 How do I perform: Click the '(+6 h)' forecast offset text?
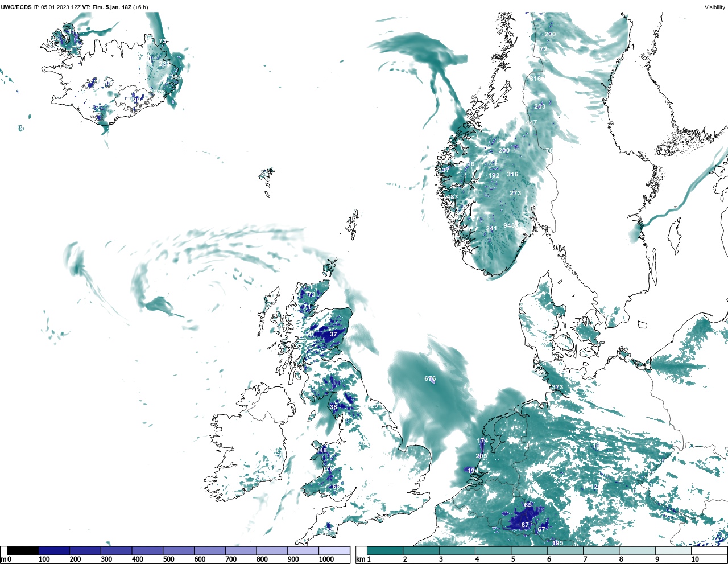[x=140, y=7]
